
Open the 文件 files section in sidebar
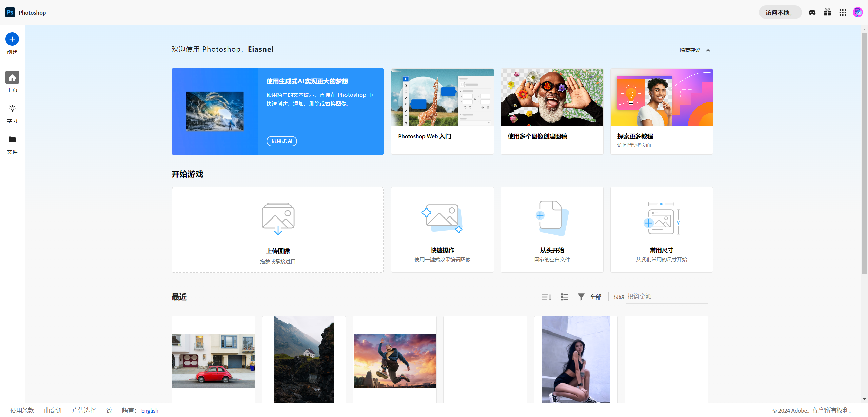[x=12, y=139]
